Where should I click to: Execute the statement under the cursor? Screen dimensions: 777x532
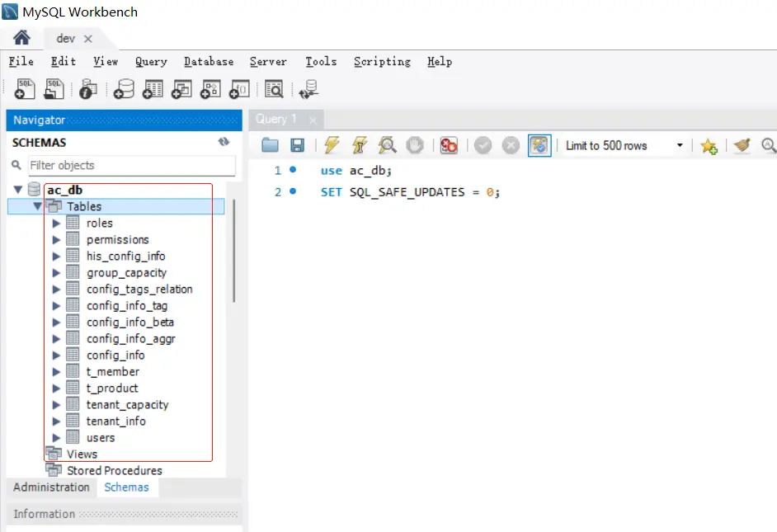click(360, 145)
